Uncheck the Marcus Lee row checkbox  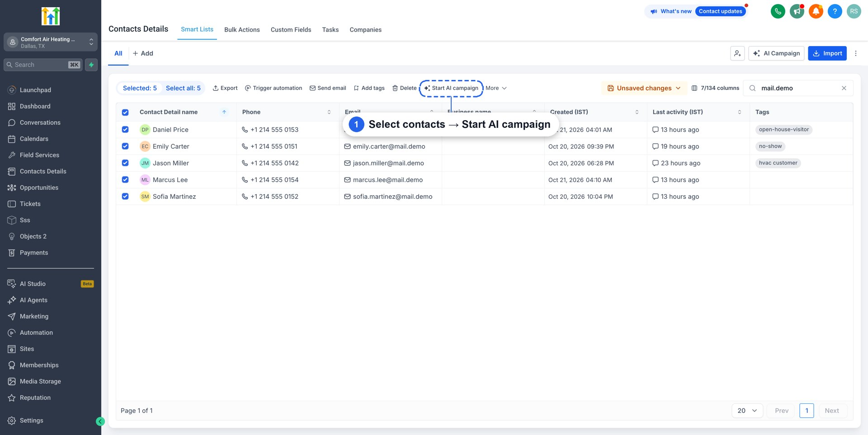click(x=125, y=180)
